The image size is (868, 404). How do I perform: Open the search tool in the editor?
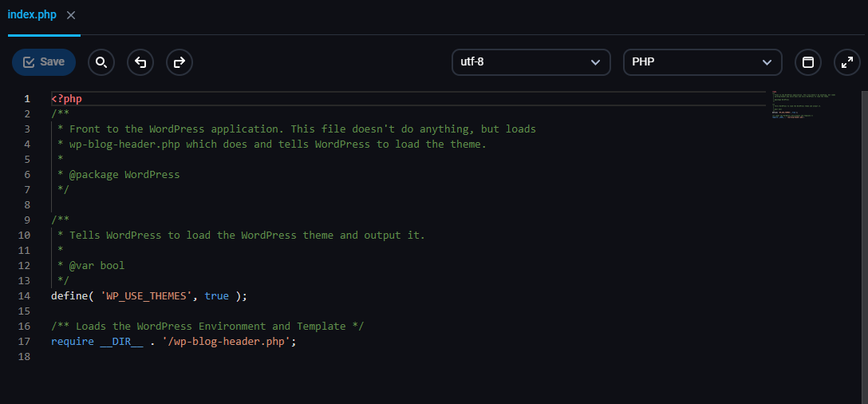(x=101, y=62)
